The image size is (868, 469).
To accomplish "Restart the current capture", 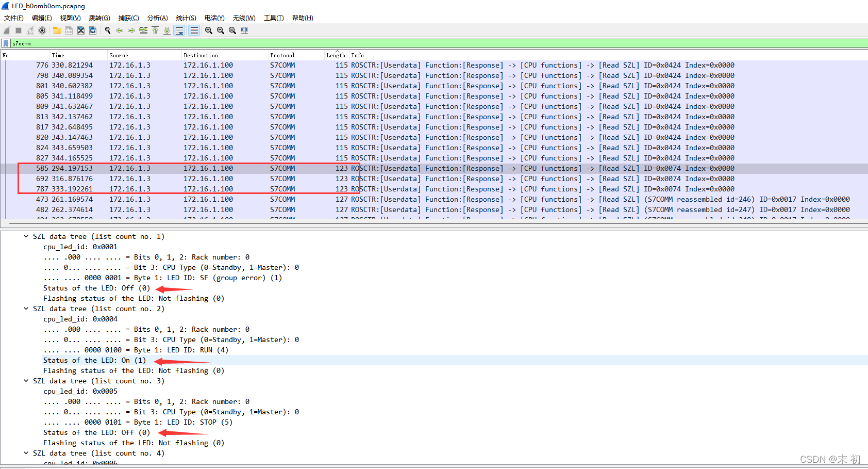I will (30, 30).
